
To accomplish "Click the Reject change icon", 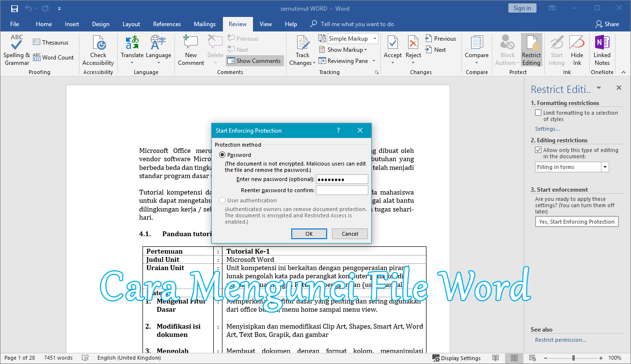I will tap(413, 43).
